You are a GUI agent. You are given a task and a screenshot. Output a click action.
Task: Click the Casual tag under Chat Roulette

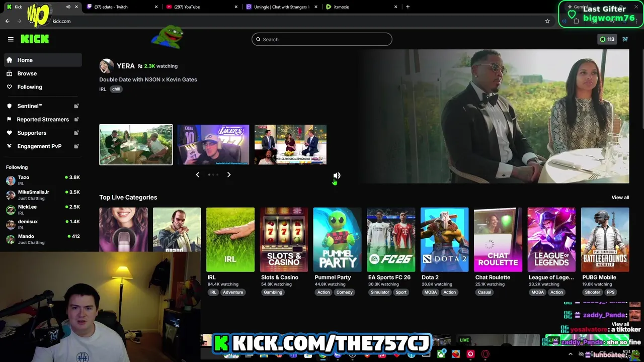pos(485,292)
